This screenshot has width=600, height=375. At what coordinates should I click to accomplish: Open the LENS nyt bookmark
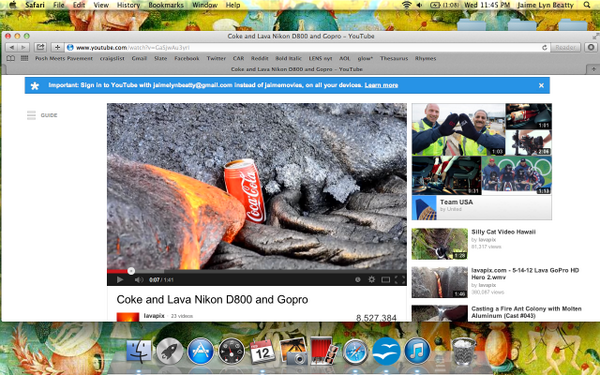pos(320,59)
